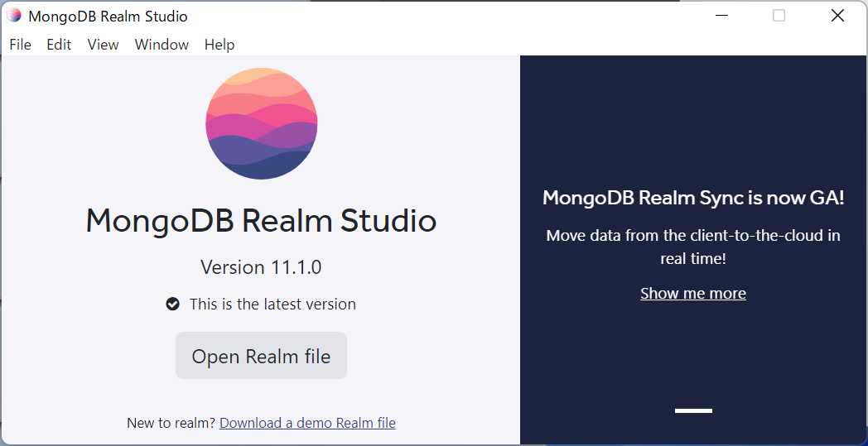Open the Help menu

coord(219,45)
